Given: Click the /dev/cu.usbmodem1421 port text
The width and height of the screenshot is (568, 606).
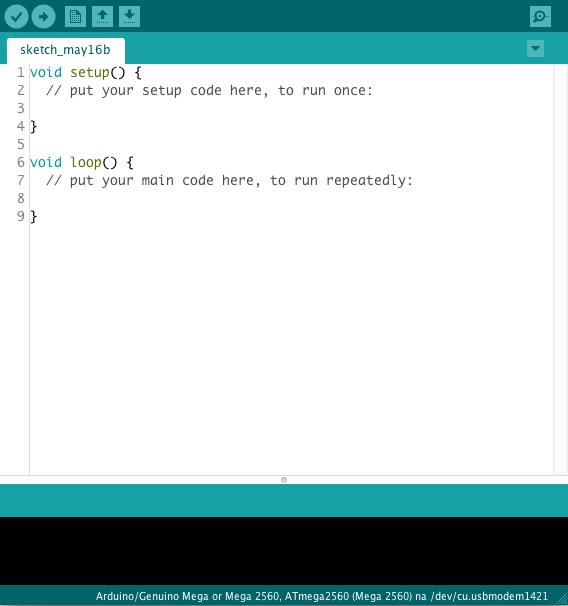Looking at the screenshot, I should point(489,596).
